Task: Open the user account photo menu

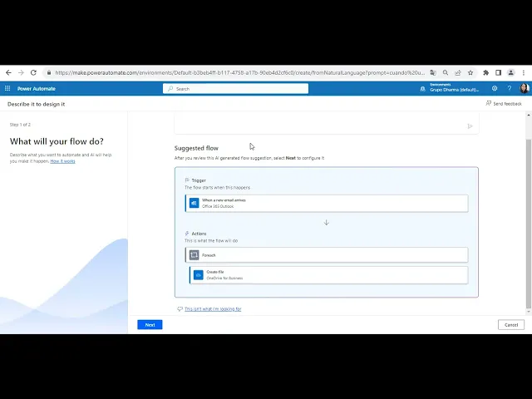Action: coord(525,89)
